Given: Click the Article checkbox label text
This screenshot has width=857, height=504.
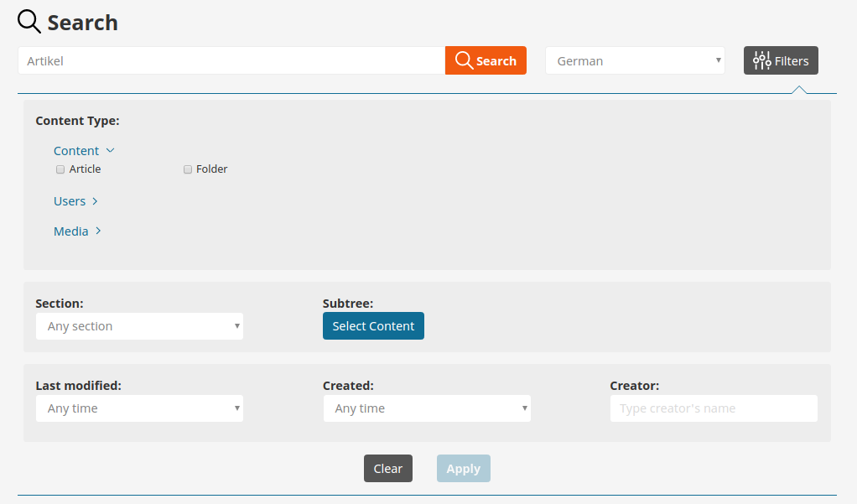Looking at the screenshot, I should point(85,169).
